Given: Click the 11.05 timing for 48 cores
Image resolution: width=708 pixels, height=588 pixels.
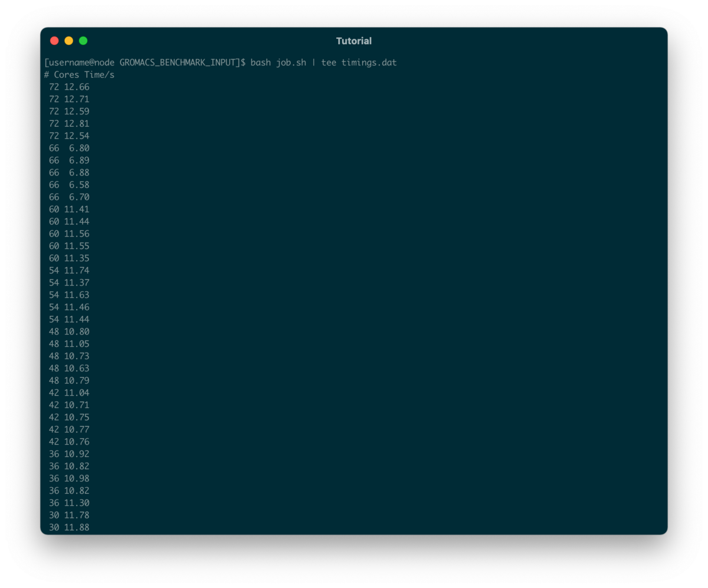Looking at the screenshot, I should pyautogui.click(x=77, y=344).
